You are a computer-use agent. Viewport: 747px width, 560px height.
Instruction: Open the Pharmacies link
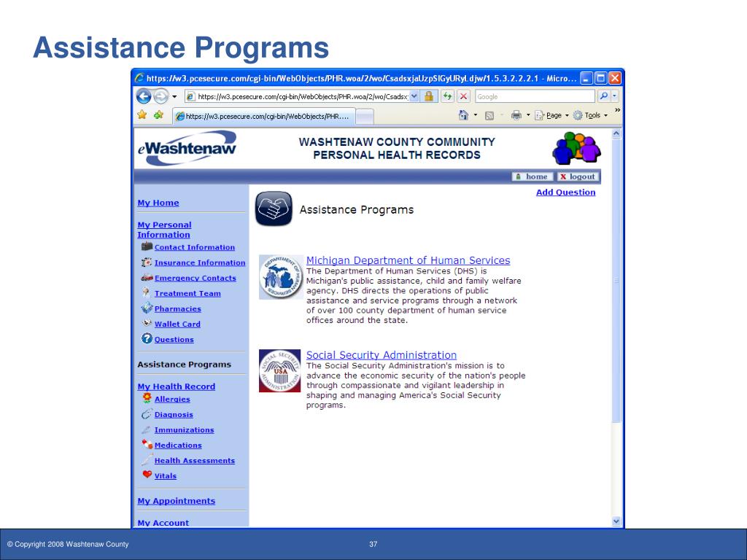[x=178, y=309]
